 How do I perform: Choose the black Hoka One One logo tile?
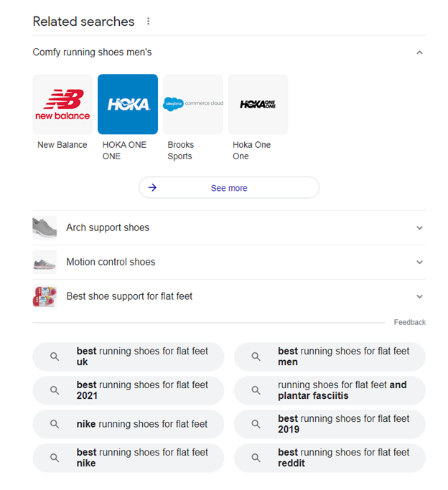(258, 104)
